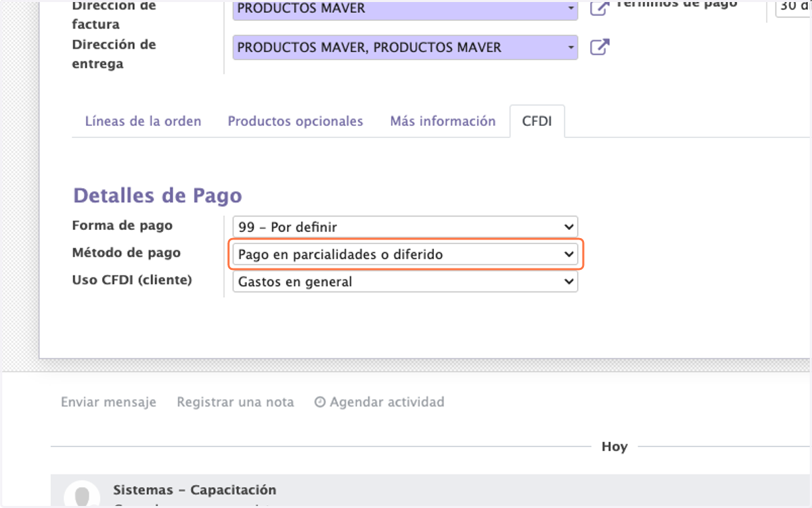Switch to the Productos opcionales tab

[295, 121]
